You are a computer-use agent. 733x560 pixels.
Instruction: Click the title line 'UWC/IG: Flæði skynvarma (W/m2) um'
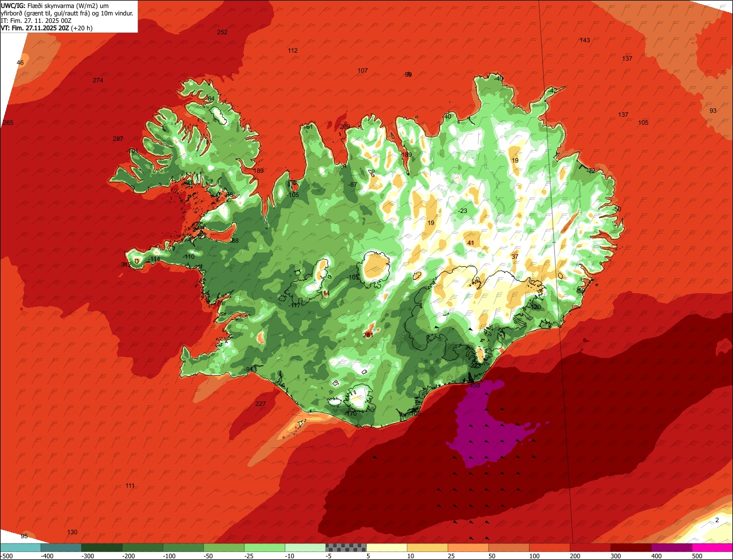click(x=56, y=6)
